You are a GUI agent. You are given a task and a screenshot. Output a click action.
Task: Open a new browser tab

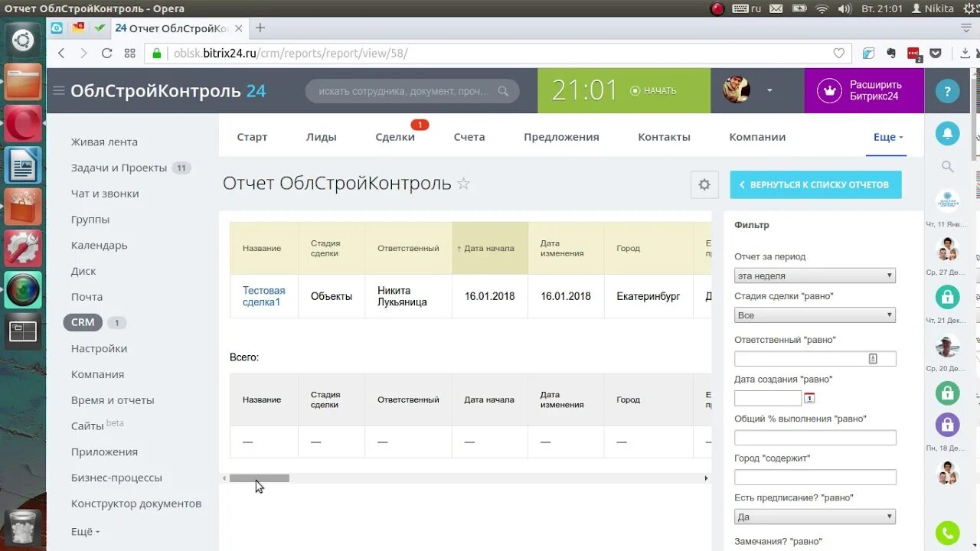[260, 28]
